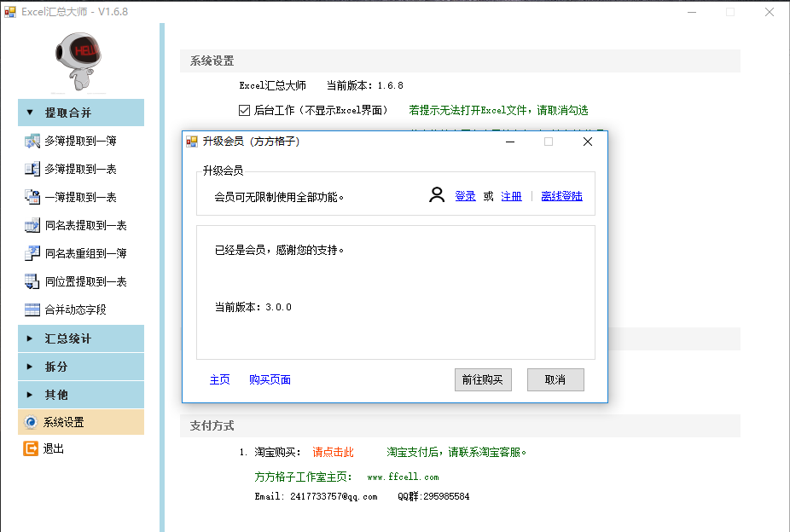Image resolution: width=790 pixels, height=532 pixels.
Task: Click the 其他 section header text
Action: 56,395
